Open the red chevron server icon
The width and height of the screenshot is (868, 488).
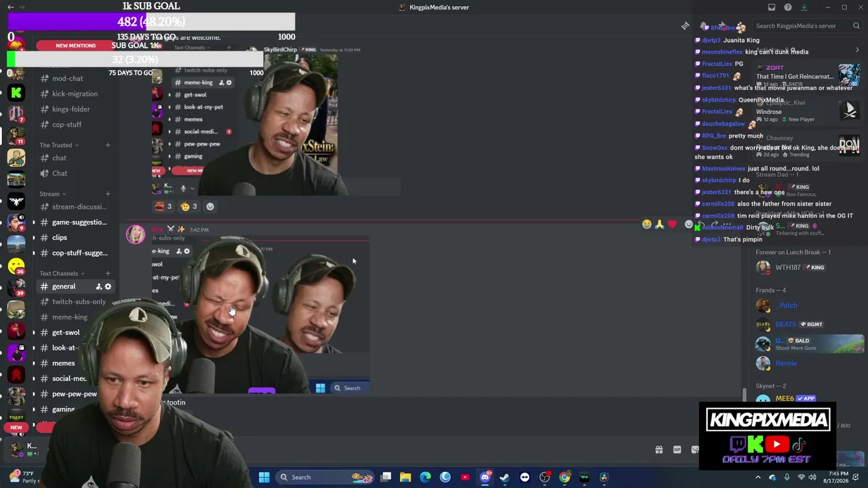[16, 375]
